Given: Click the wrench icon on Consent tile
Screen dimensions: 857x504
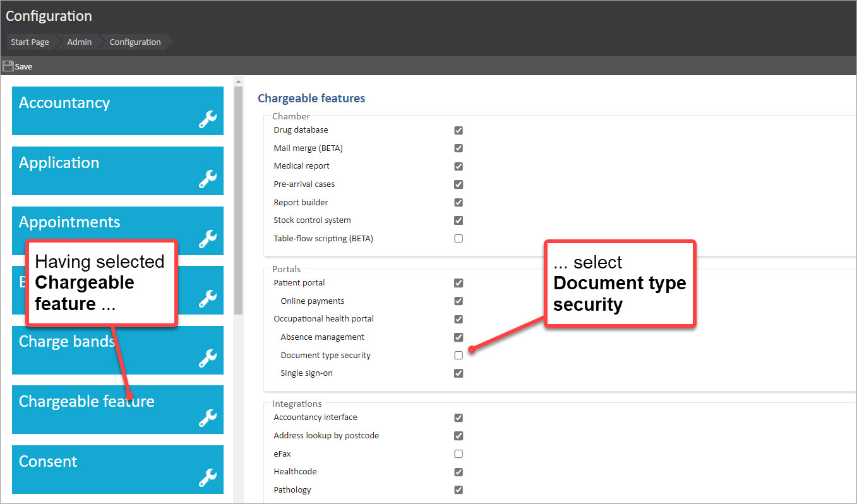Looking at the screenshot, I should pyautogui.click(x=208, y=477).
